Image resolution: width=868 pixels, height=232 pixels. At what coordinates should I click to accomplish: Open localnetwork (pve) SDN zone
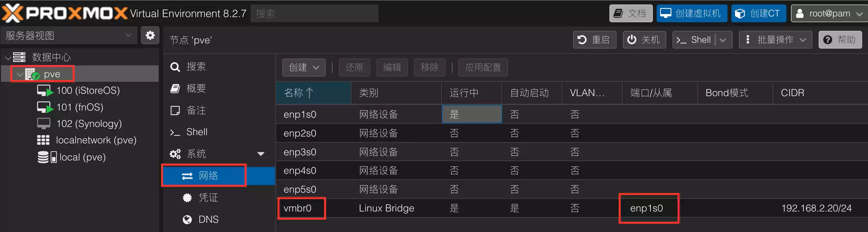96,140
